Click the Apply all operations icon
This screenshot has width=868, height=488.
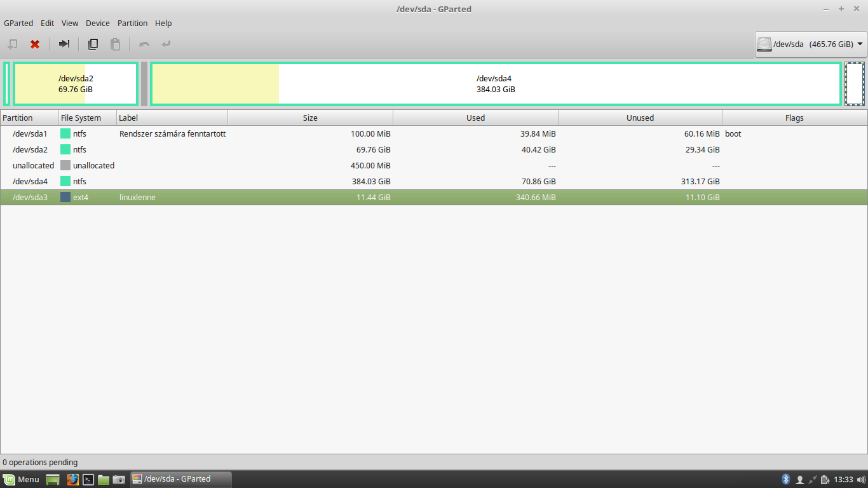tap(166, 44)
